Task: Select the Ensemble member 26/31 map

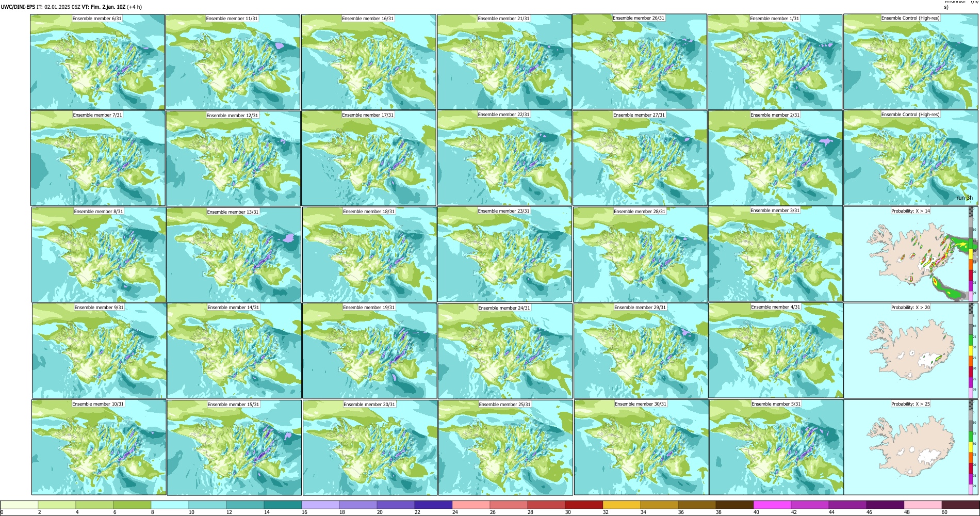Action: 640,62
